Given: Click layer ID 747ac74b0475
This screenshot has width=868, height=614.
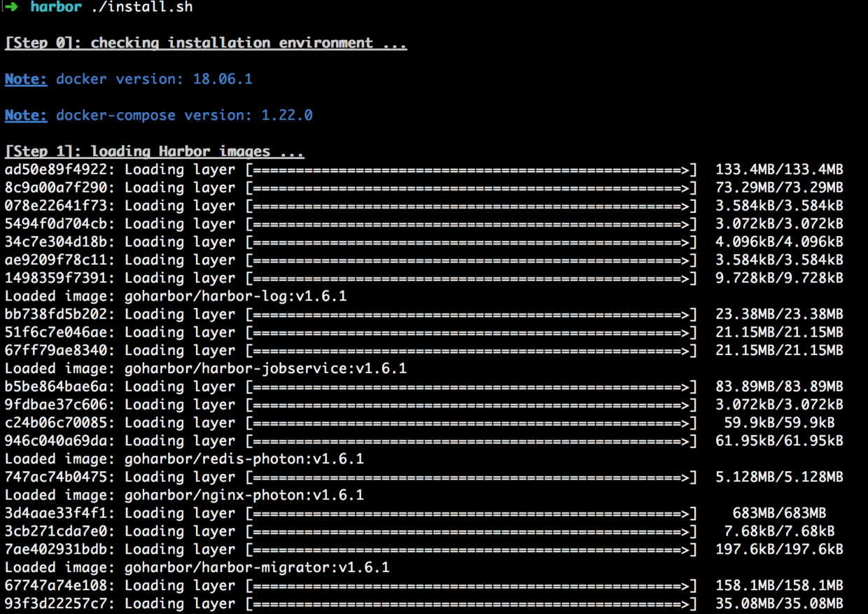Looking at the screenshot, I should click(56, 477).
